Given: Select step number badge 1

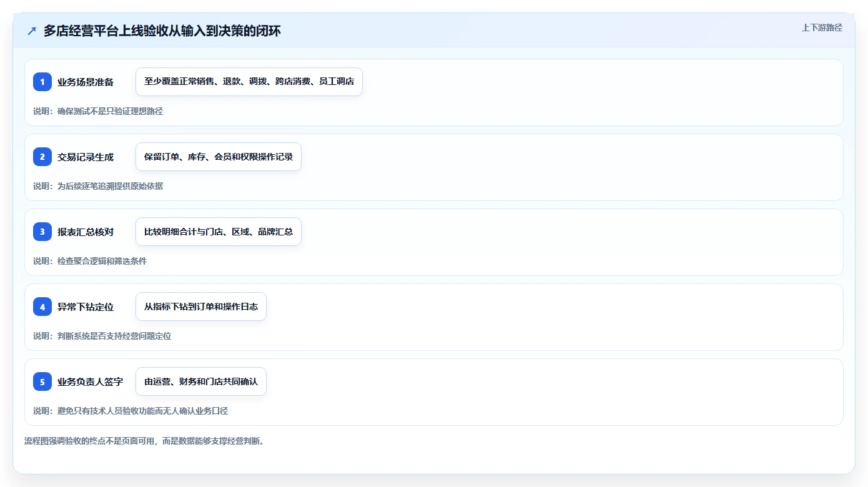Looking at the screenshot, I should pos(42,82).
